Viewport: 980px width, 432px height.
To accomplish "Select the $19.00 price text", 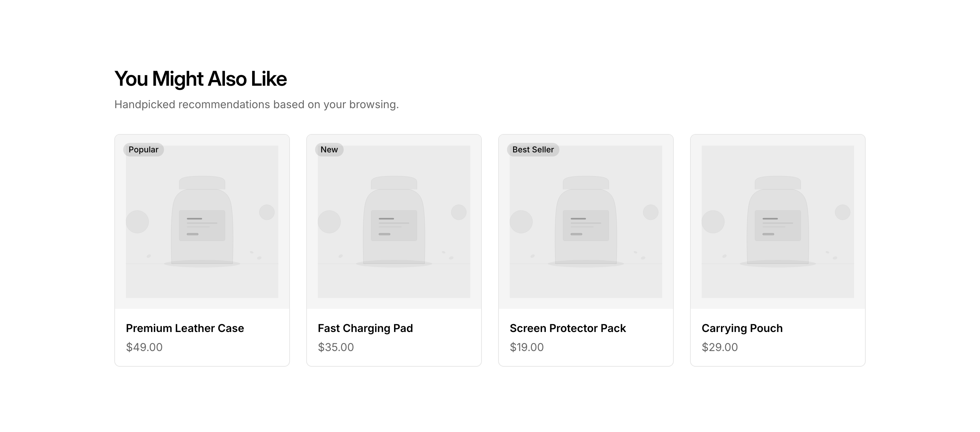I will coord(526,347).
